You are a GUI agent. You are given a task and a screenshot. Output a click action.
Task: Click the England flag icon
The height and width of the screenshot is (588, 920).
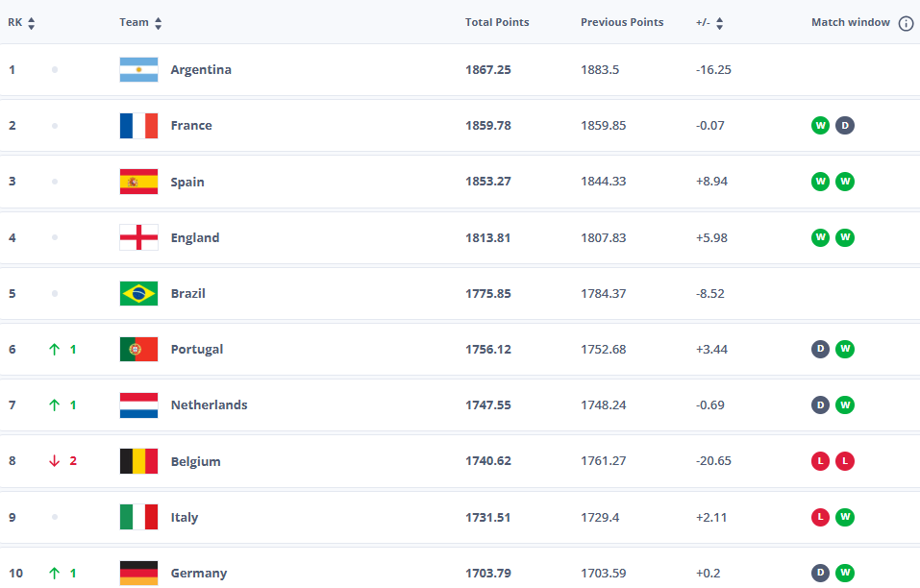coord(138,238)
